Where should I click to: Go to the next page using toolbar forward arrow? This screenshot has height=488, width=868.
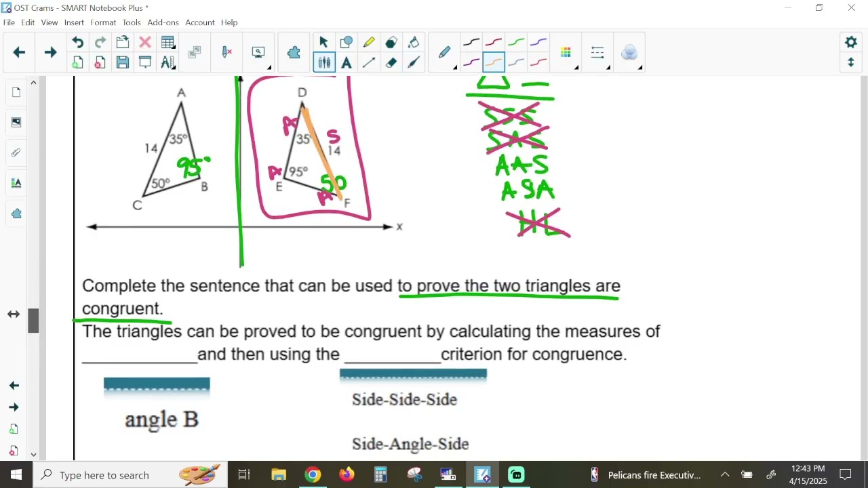coord(50,52)
